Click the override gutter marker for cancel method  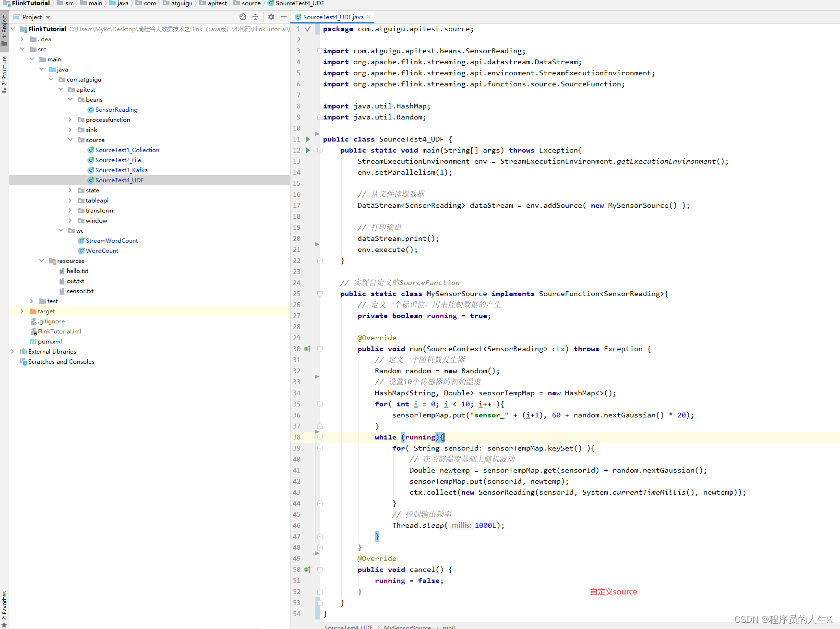tap(307, 570)
